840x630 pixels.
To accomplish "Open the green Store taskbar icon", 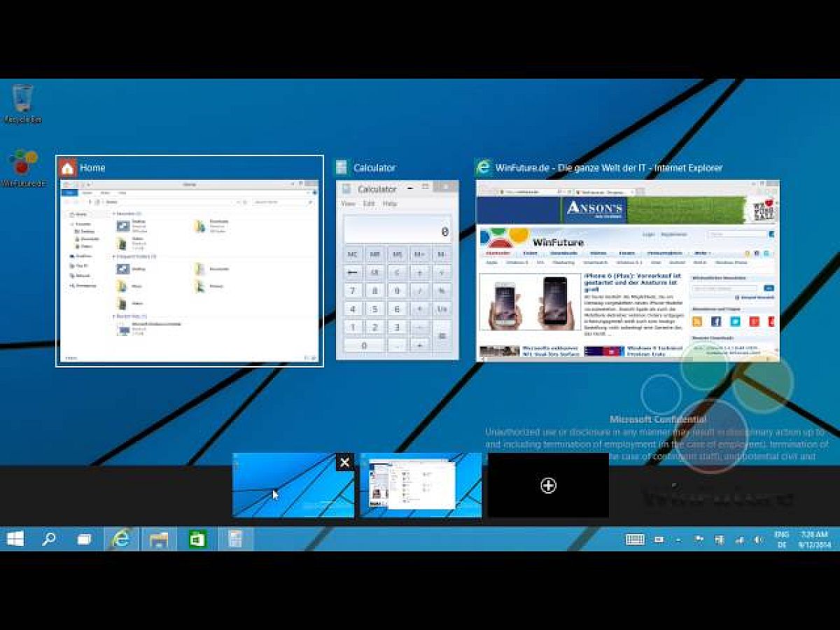I will coord(197,538).
